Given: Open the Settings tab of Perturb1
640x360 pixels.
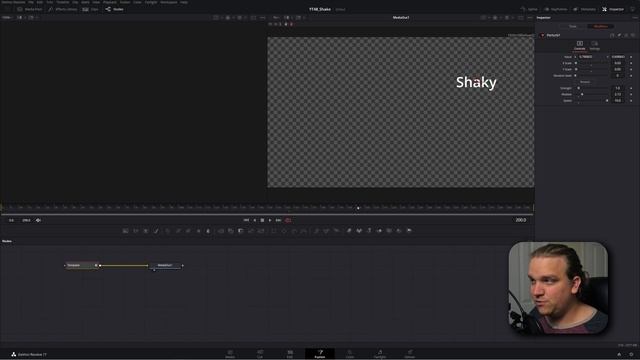Looking at the screenshot, I should click(x=595, y=45).
